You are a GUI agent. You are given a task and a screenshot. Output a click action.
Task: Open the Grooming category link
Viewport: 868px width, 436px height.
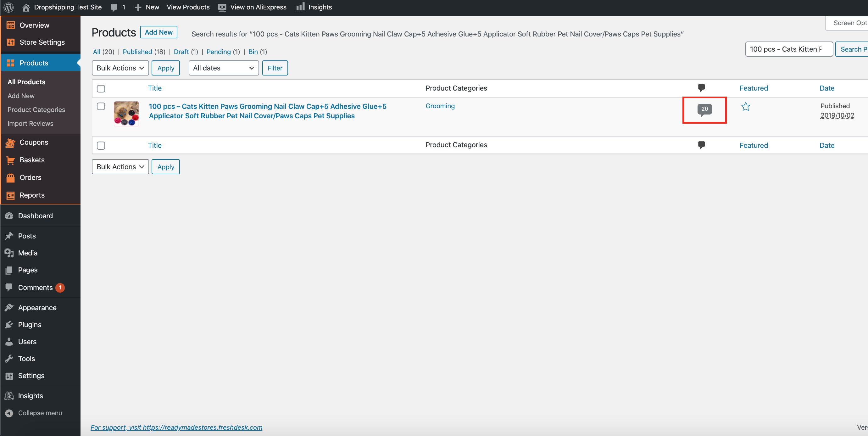click(x=440, y=106)
